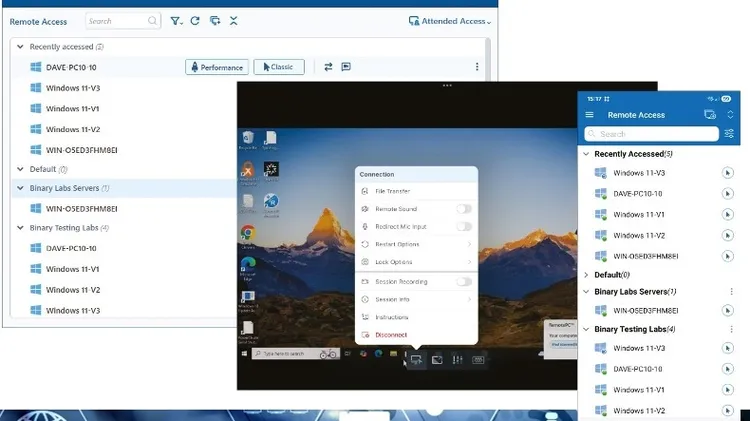Select Windows 11-V2 under desktop Binary Testing Labs
The height and width of the screenshot is (421, 750).
[73, 290]
